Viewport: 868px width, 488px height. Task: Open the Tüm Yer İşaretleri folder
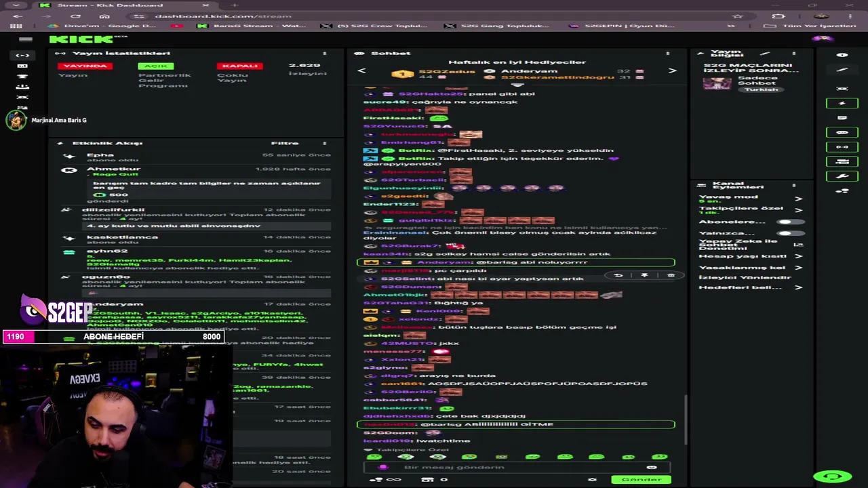(x=812, y=26)
